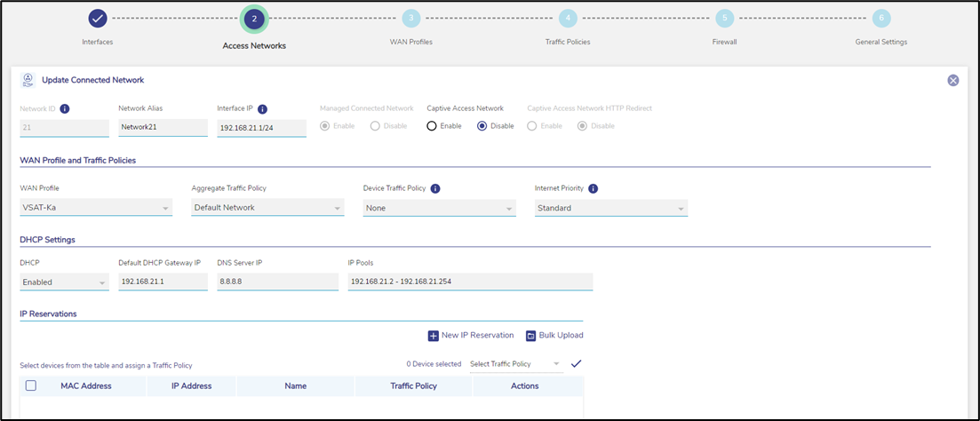Viewport: 980px width, 421px height.
Task: Click the Traffic Policies step label
Action: pyautogui.click(x=568, y=42)
